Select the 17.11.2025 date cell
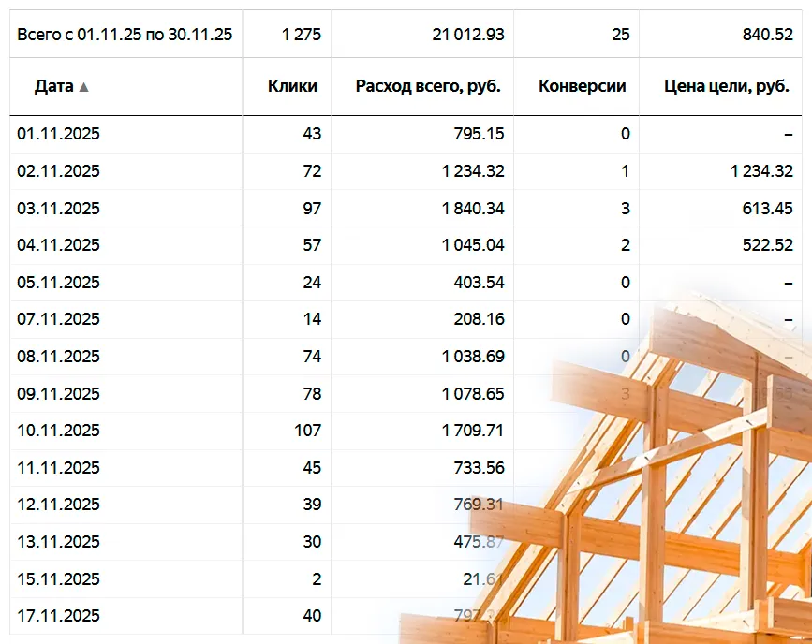This screenshot has width=812, height=644. point(58,616)
